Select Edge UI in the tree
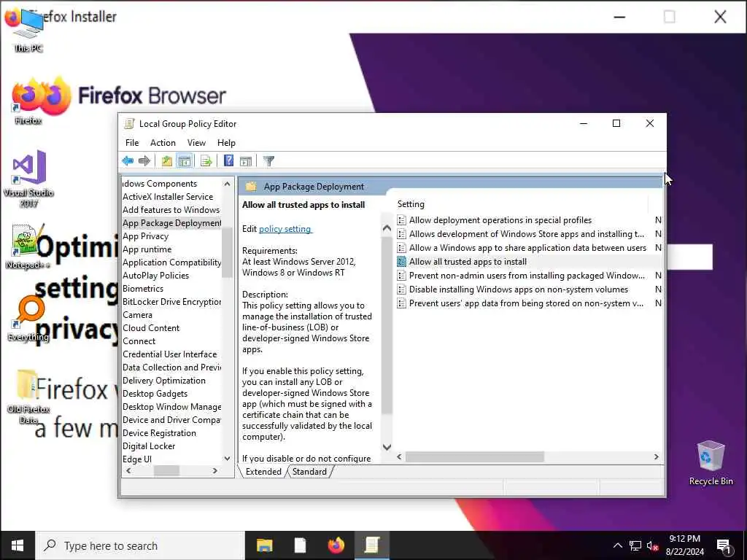Image resolution: width=747 pixels, height=560 pixels. (x=136, y=459)
